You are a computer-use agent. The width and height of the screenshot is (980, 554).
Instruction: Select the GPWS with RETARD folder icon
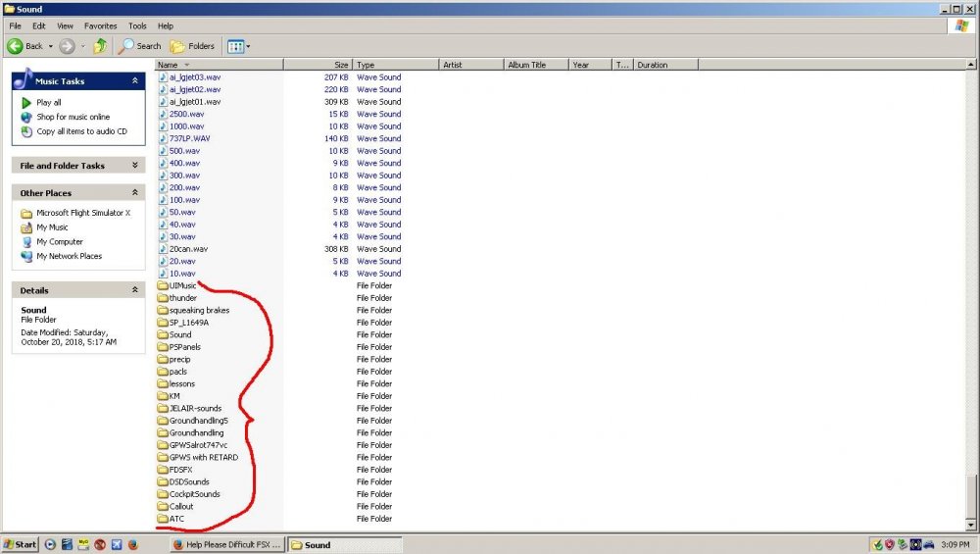(163, 458)
